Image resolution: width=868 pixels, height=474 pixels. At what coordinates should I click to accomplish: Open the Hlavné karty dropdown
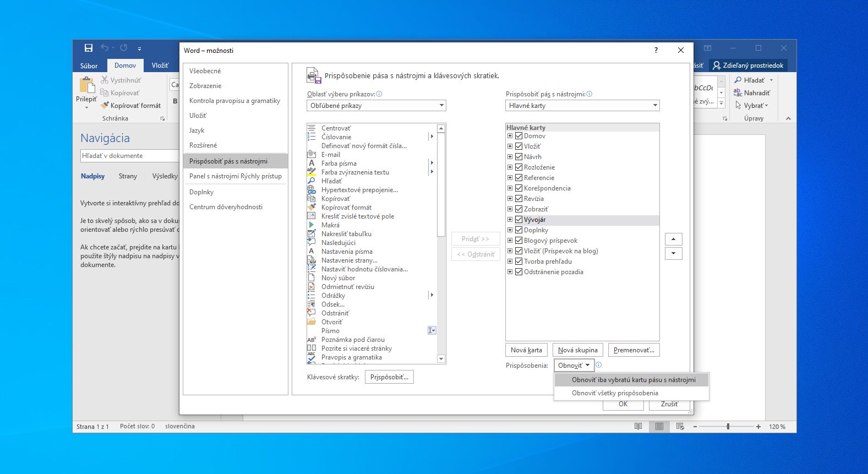tap(582, 106)
